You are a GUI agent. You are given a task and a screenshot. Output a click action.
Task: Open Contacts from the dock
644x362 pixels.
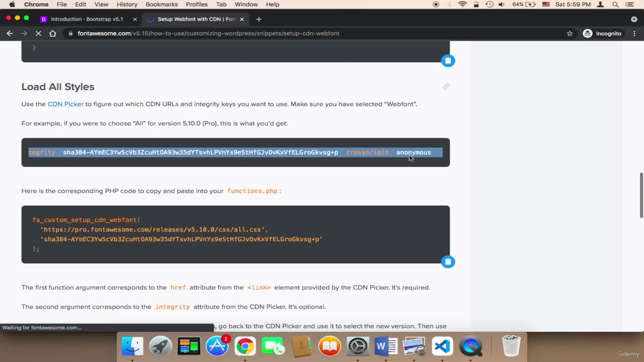(301, 346)
